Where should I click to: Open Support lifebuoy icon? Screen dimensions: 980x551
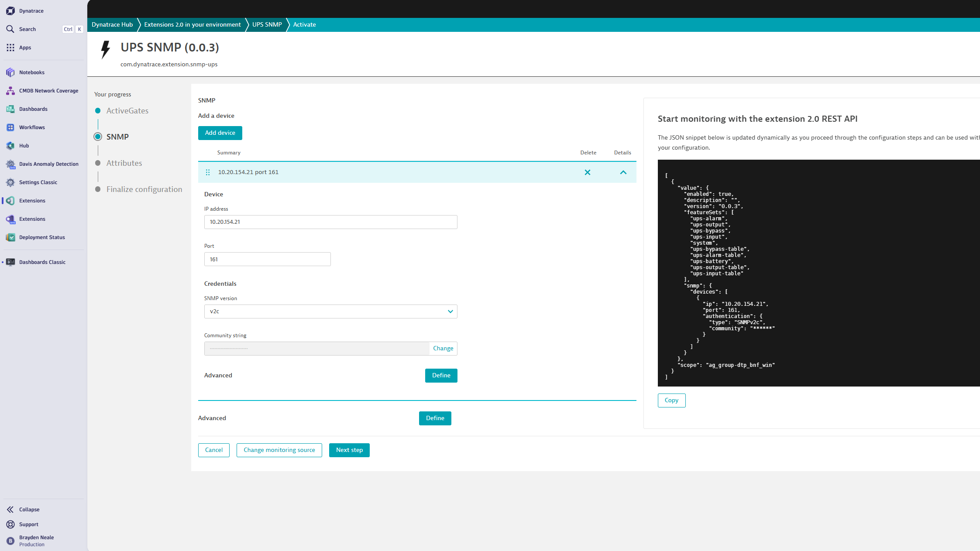tap(10, 524)
